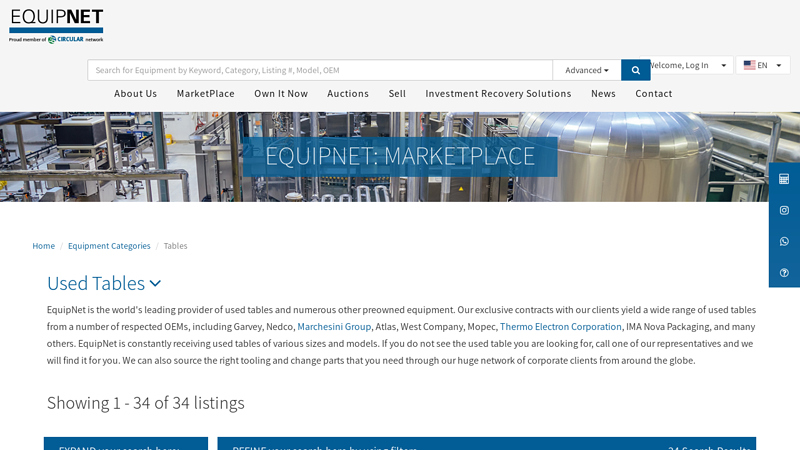Image resolution: width=800 pixels, height=450 pixels.
Task: Click the equipment search input field
Action: pyautogui.click(x=320, y=70)
